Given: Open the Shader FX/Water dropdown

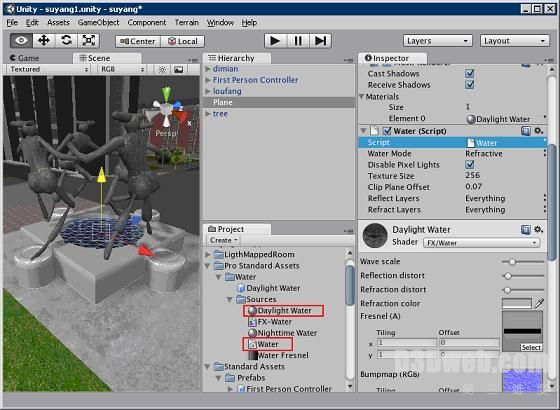Looking at the screenshot, I should tap(481, 243).
